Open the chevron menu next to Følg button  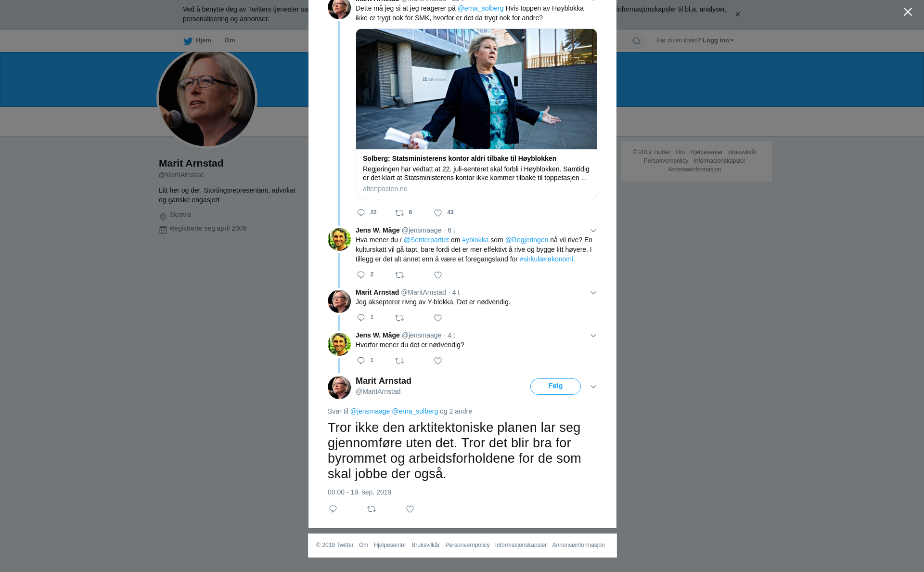(593, 387)
